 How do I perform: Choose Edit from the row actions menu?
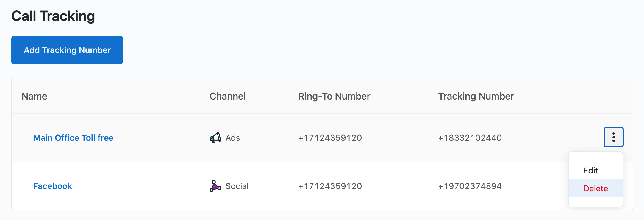coord(590,171)
